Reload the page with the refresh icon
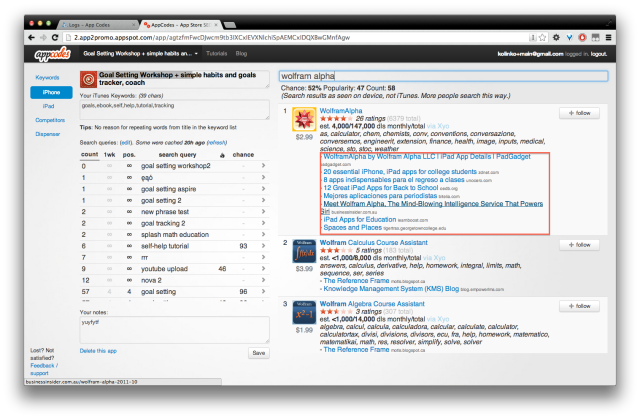640x419 pixels. [x=55, y=38]
